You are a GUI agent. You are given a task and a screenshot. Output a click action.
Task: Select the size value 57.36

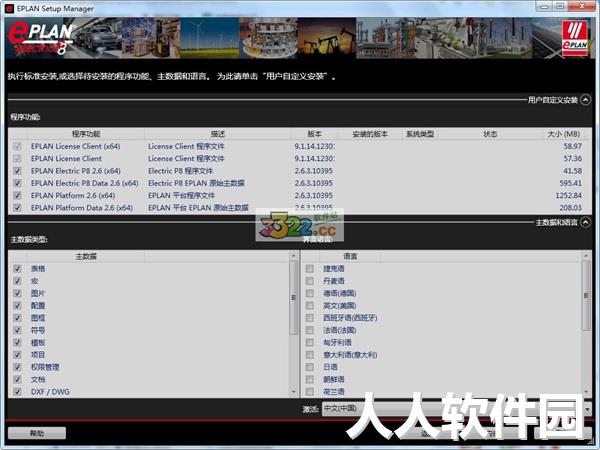[572, 158]
